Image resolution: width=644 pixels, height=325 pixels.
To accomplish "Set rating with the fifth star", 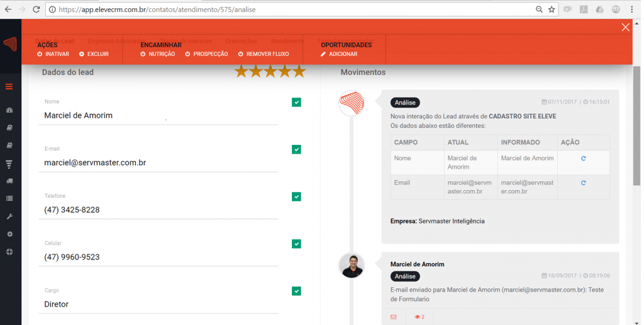I will click(x=299, y=72).
